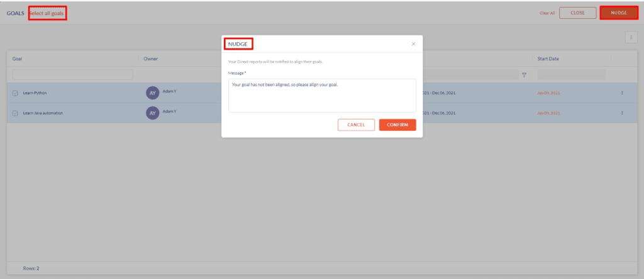Click Jun 01, 2021 date in Learn Python row
The height and width of the screenshot is (279, 644).
[548, 93]
